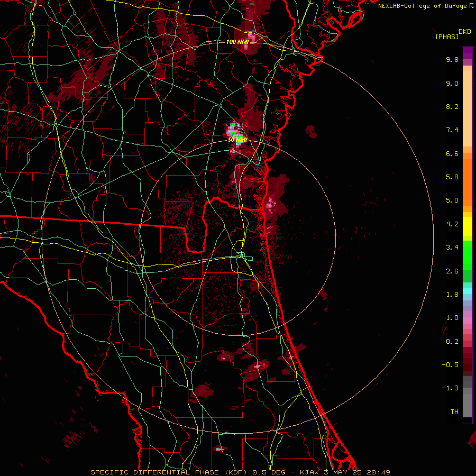The height and width of the screenshot is (476, 476).
Task: Select the 9.8 legend value
Action: 452,59
